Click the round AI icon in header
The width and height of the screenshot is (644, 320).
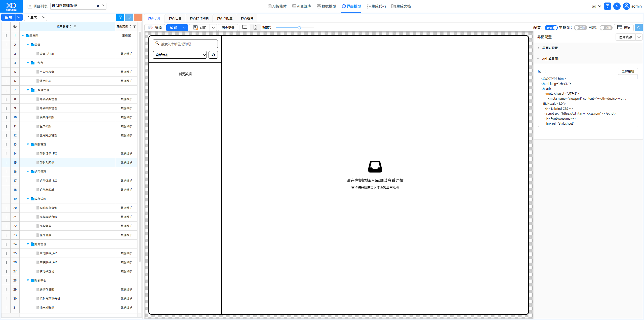click(617, 6)
